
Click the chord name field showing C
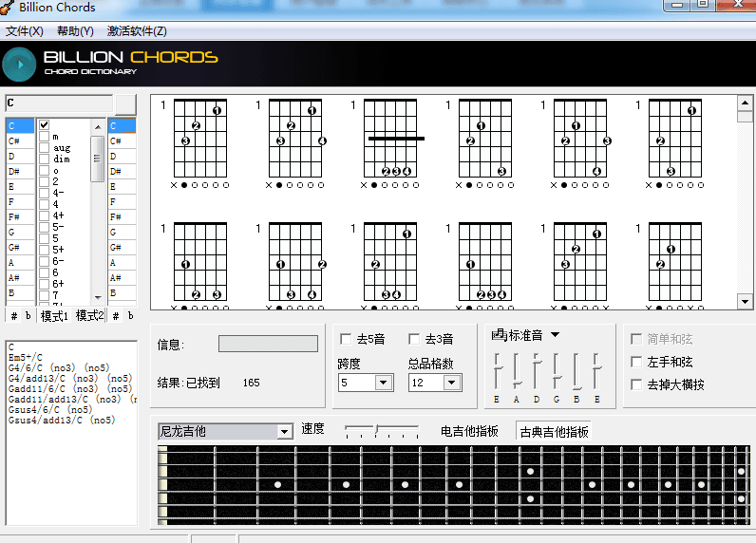[59, 103]
